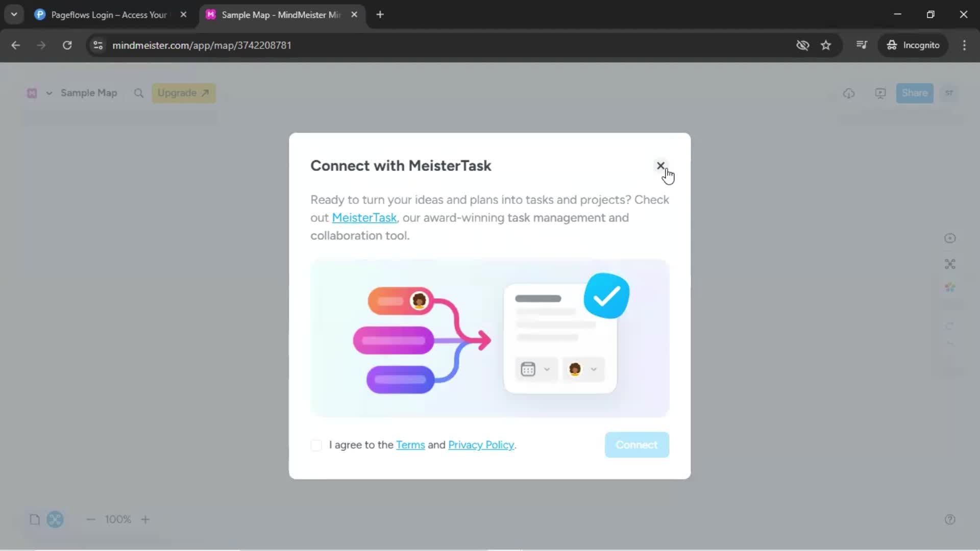Click the add topic circle icon in right sidebar
Viewport: 980px width, 551px height.
[950, 238]
